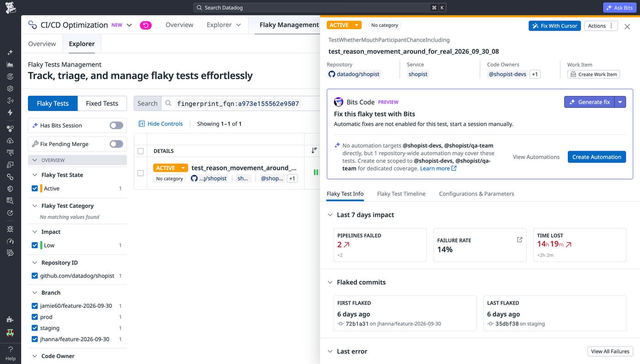This screenshot has width=640, height=364.
Task: Uncheck github.com/datadog/shopist repository checkbox
Action: [35, 276]
